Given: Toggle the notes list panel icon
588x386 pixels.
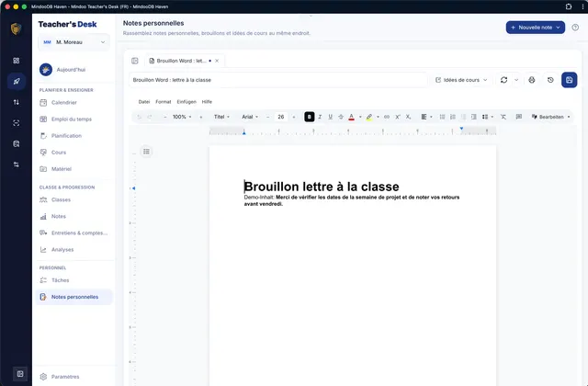Looking at the screenshot, I should pyautogui.click(x=135, y=61).
